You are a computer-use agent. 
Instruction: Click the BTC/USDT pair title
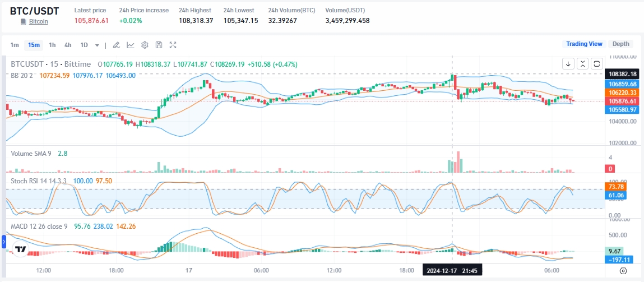pyautogui.click(x=35, y=11)
